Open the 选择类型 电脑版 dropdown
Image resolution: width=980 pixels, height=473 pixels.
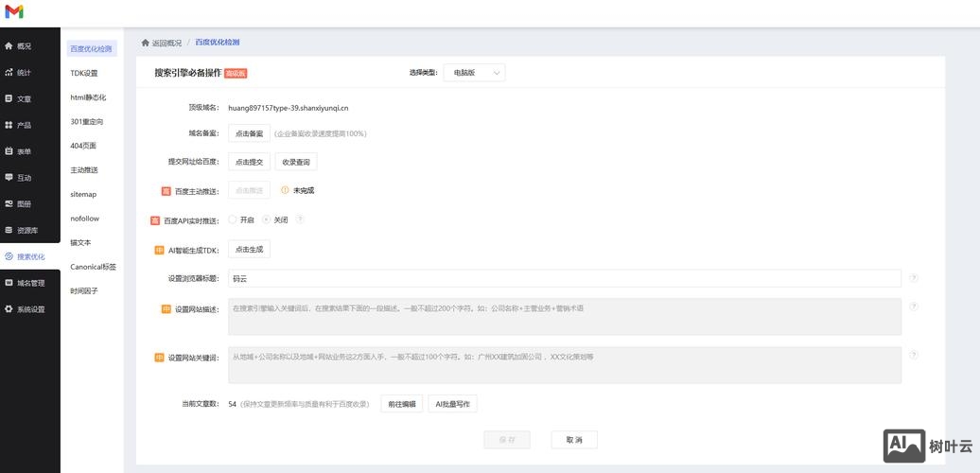[x=474, y=73]
